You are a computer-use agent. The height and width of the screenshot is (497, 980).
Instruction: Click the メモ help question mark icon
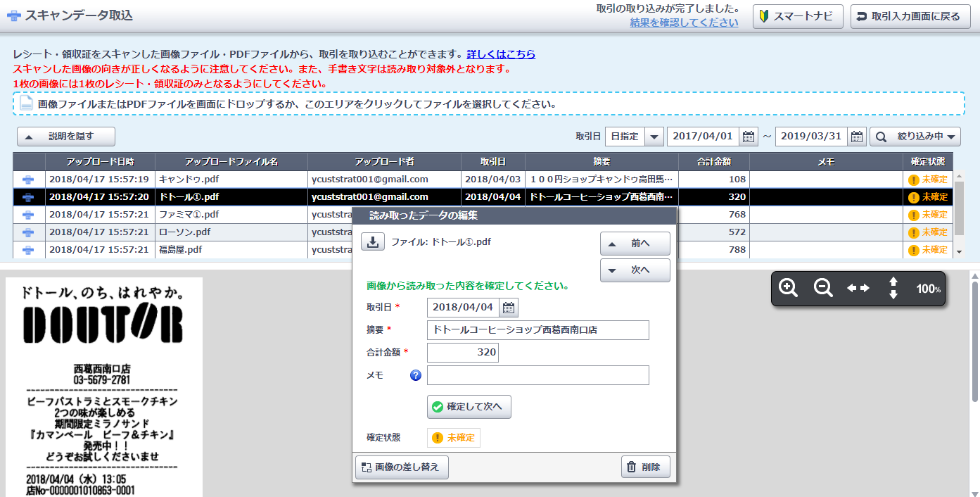tap(415, 375)
